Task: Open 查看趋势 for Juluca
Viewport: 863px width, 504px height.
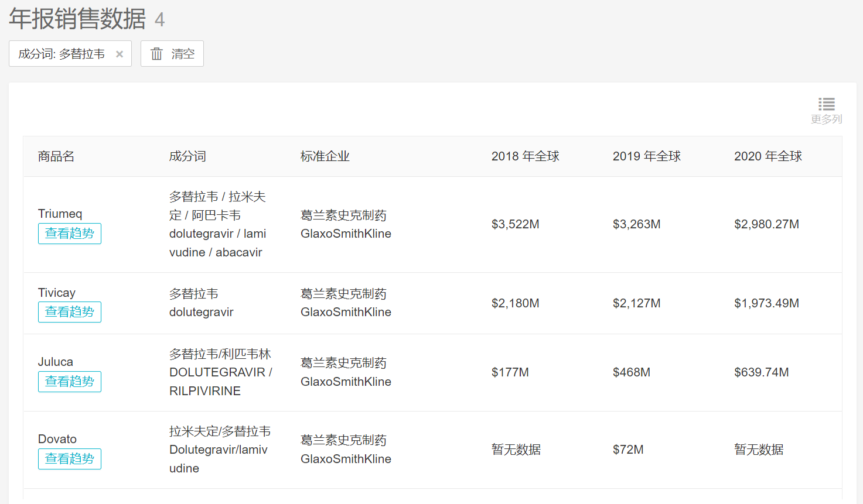Action: pyautogui.click(x=70, y=382)
